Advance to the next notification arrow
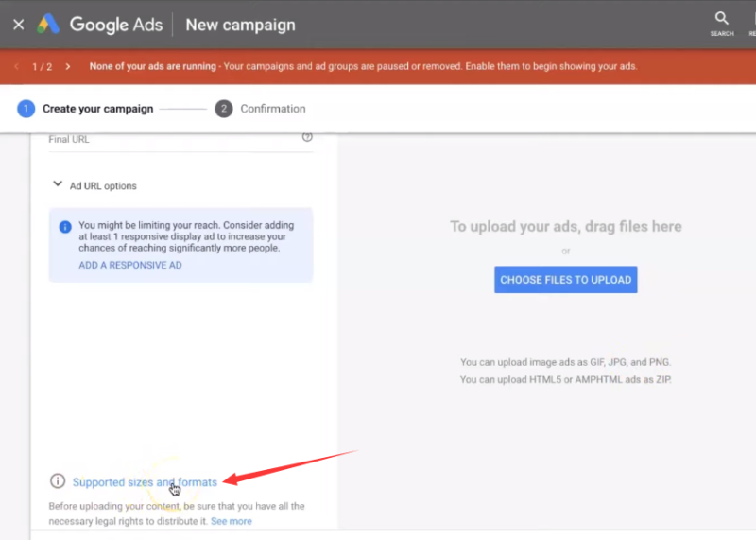Viewport: 756px width, 540px height. pyautogui.click(x=68, y=67)
